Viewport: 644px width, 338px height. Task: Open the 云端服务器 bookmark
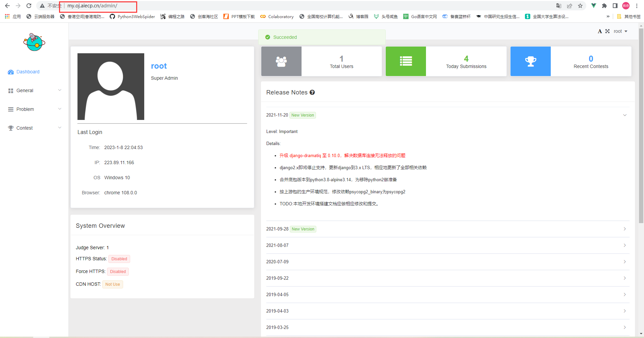pyautogui.click(x=40, y=16)
